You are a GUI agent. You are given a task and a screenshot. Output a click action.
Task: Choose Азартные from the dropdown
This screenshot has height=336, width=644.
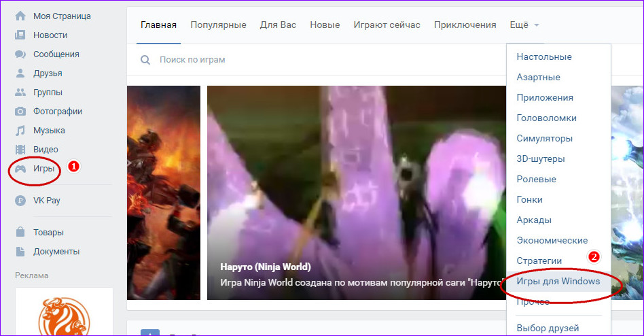tap(539, 78)
